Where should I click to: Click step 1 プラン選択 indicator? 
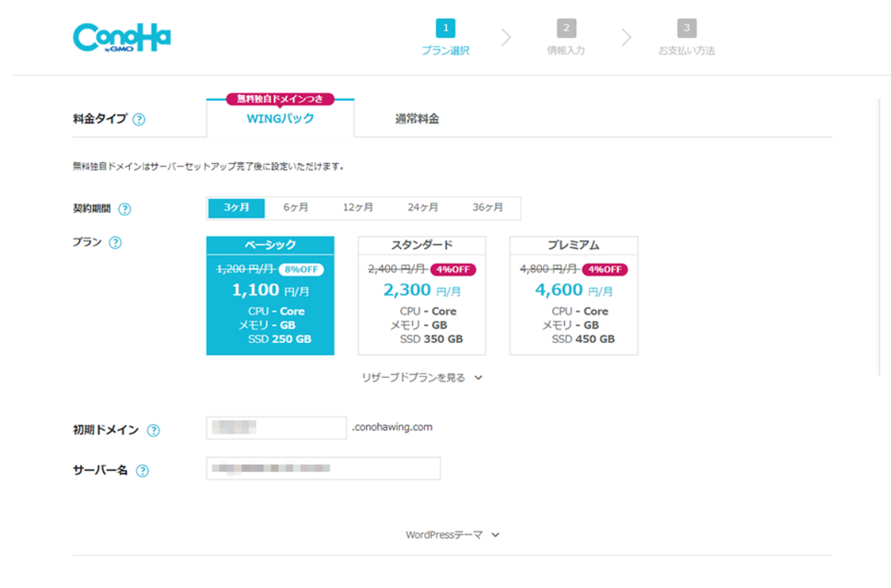[x=446, y=39]
